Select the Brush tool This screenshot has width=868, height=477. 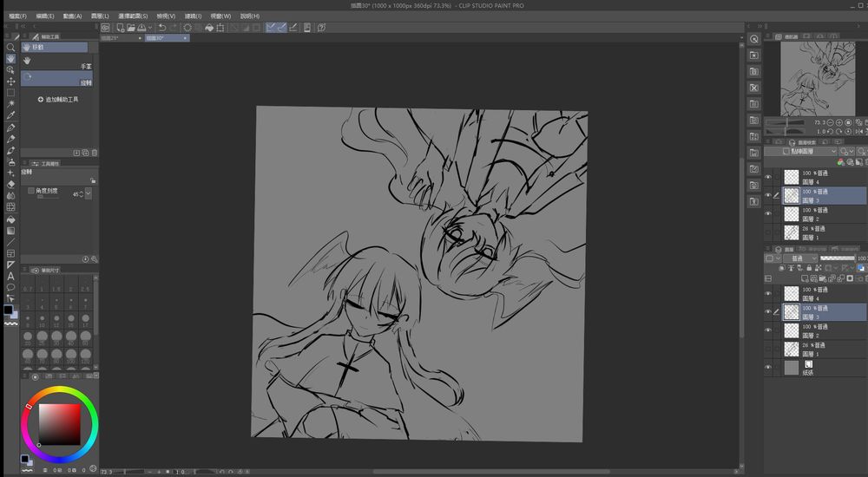[10, 151]
